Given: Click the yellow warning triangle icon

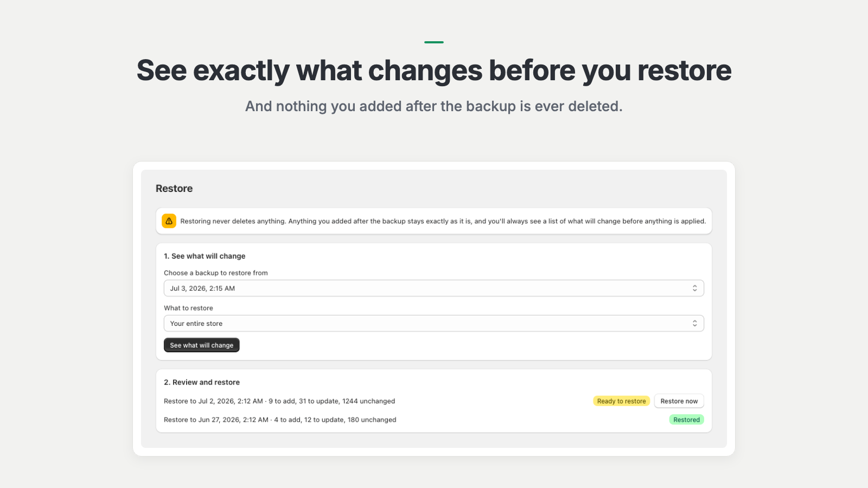Looking at the screenshot, I should (x=169, y=221).
